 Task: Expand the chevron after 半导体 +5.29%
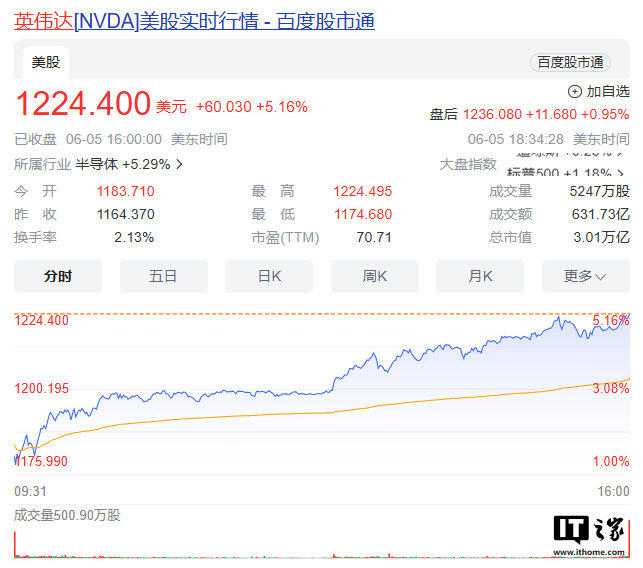[x=179, y=164]
